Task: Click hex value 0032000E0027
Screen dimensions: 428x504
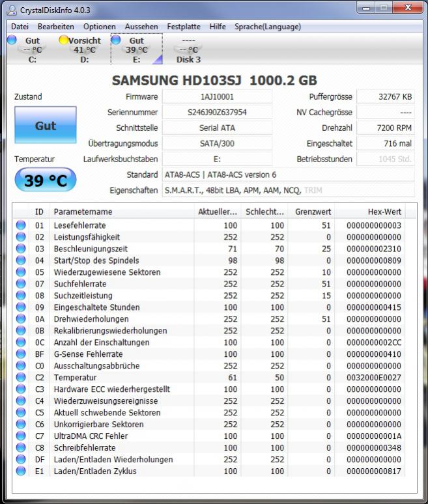Action: coord(374,378)
